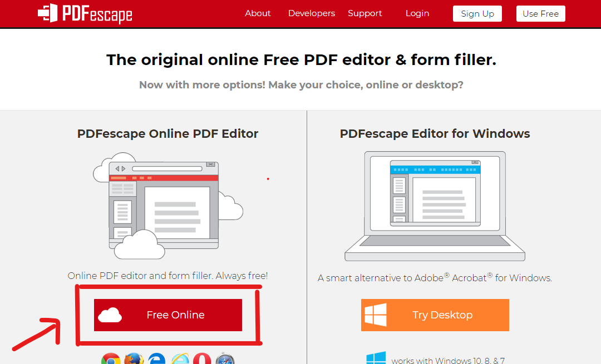The width and height of the screenshot is (601, 364).
Task: Click the Free Online button
Action: coord(168,315)
